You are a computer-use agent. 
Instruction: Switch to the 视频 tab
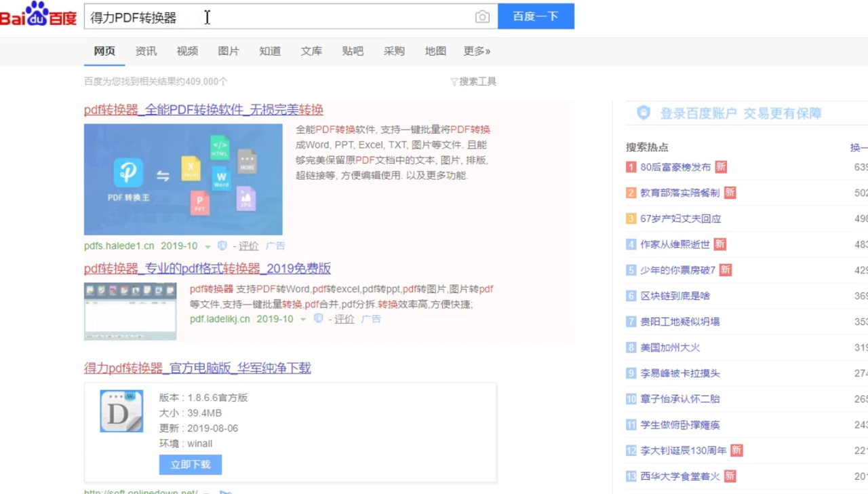[x=187, y=51]
